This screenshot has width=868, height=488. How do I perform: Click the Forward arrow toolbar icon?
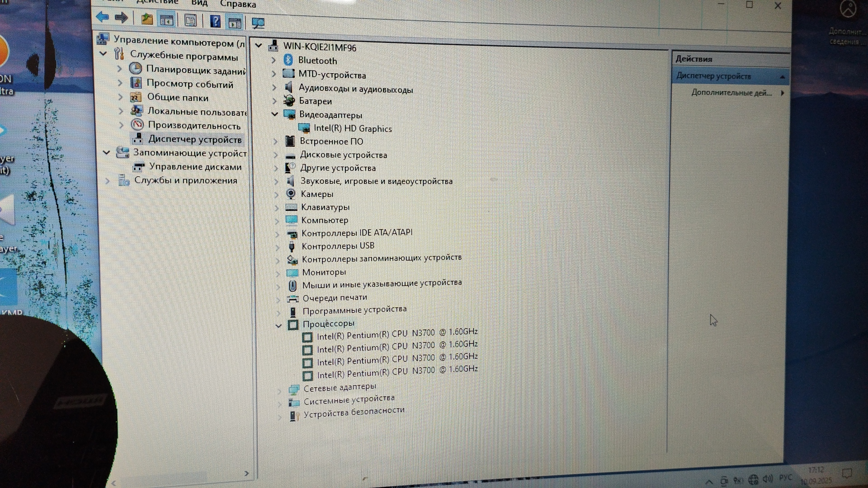[x=121, y=18]
